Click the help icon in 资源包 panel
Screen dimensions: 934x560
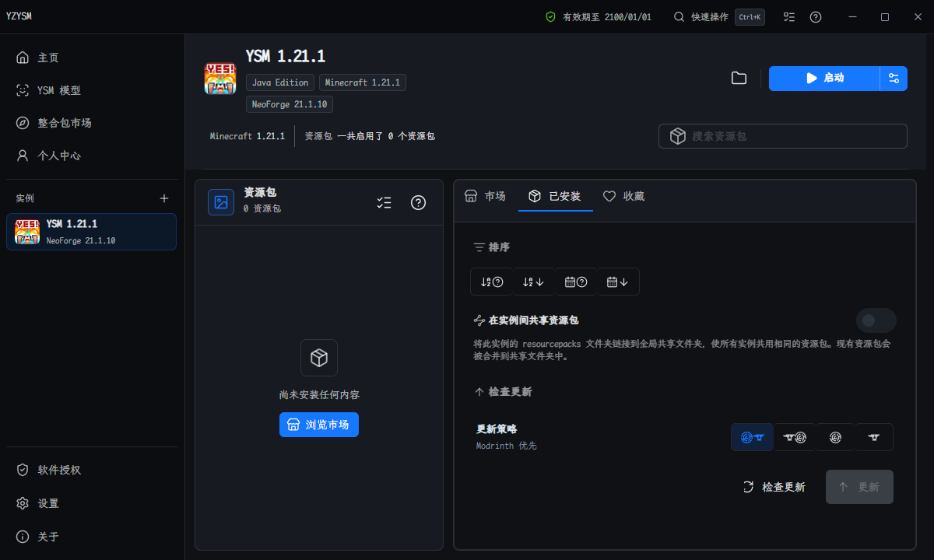pyautogui.click(x=419, y=202)
